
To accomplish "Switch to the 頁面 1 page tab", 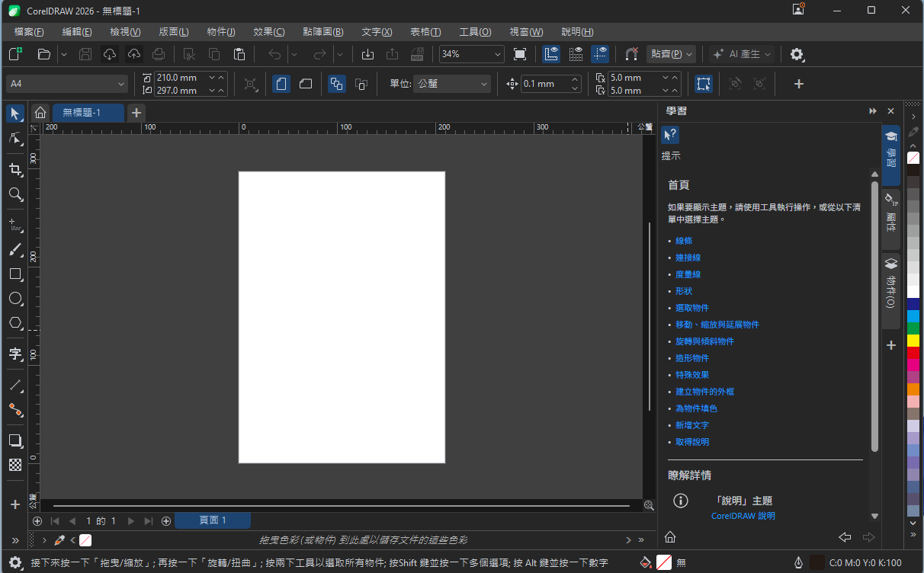I will click(213, 520).
